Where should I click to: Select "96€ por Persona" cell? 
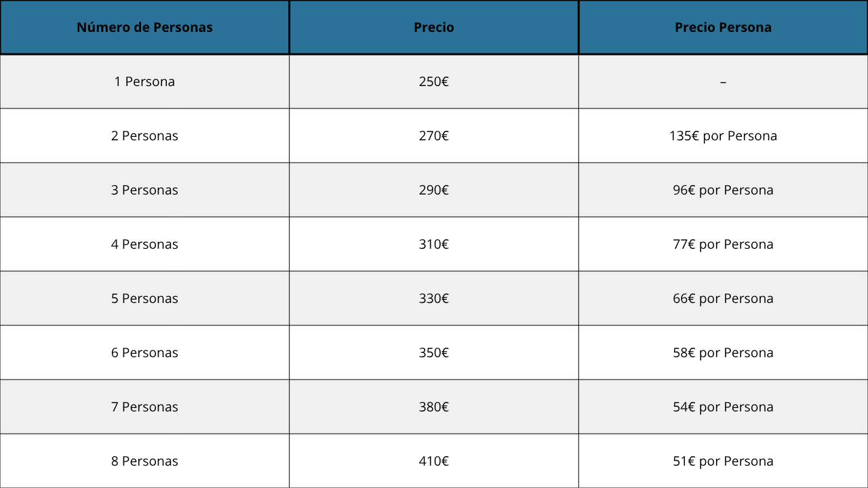[723, 190]
